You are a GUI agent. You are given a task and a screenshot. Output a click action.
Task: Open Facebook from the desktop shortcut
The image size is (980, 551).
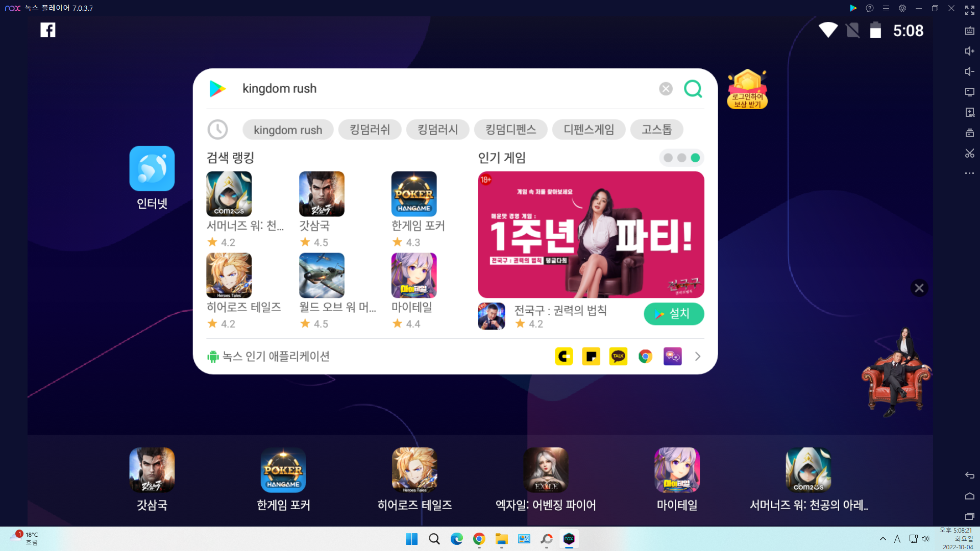47,30
